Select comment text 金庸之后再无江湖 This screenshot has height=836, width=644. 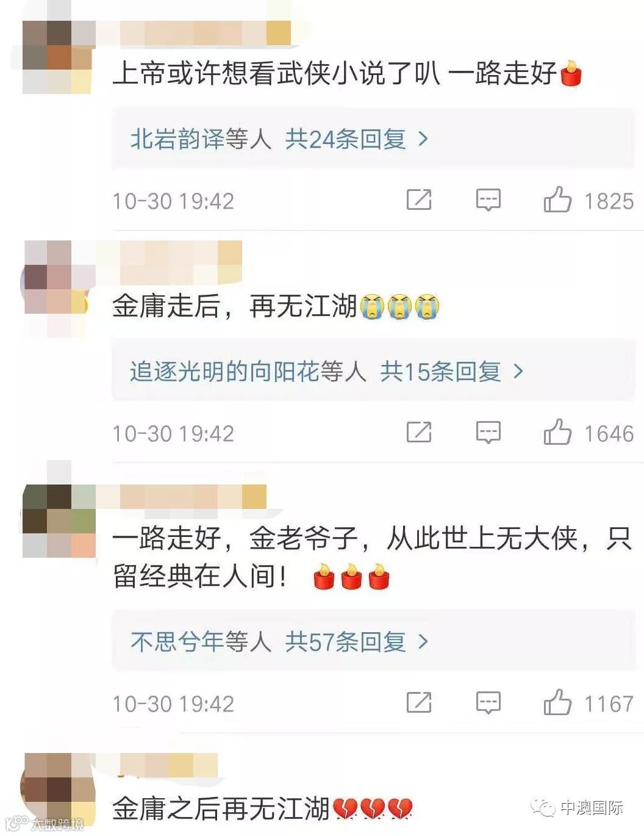pos(221,809)
